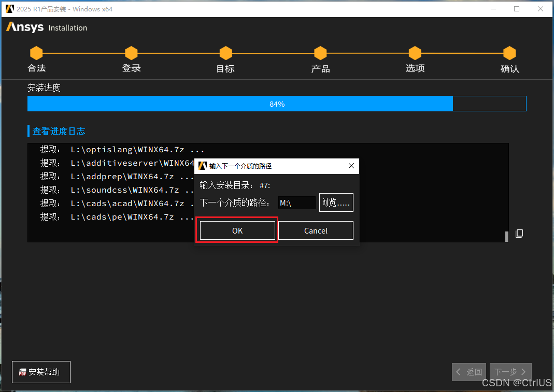Select the 选项 step hexagon

click(415, 53)
